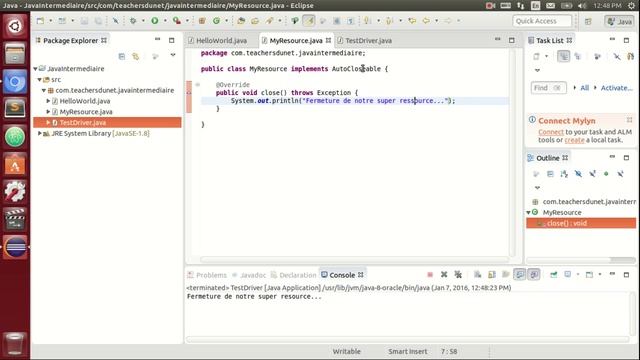640x360 pixels.
Task: Click the Open Perspective icon
Action: 588,21
